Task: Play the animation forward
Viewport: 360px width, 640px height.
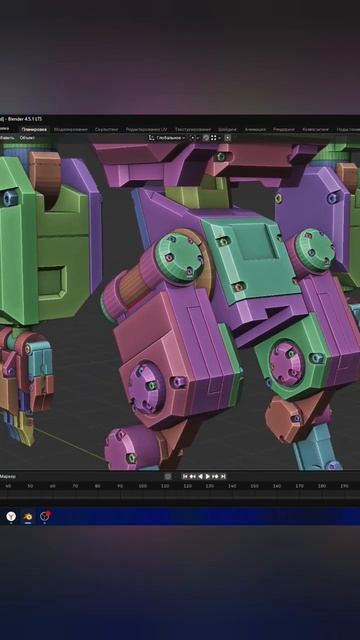Action: pos(207,476)
